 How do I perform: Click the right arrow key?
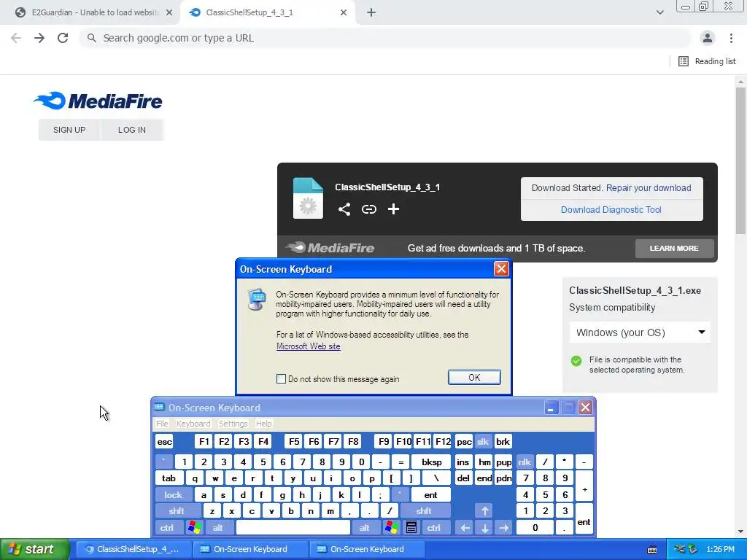(x=504, y=528)
